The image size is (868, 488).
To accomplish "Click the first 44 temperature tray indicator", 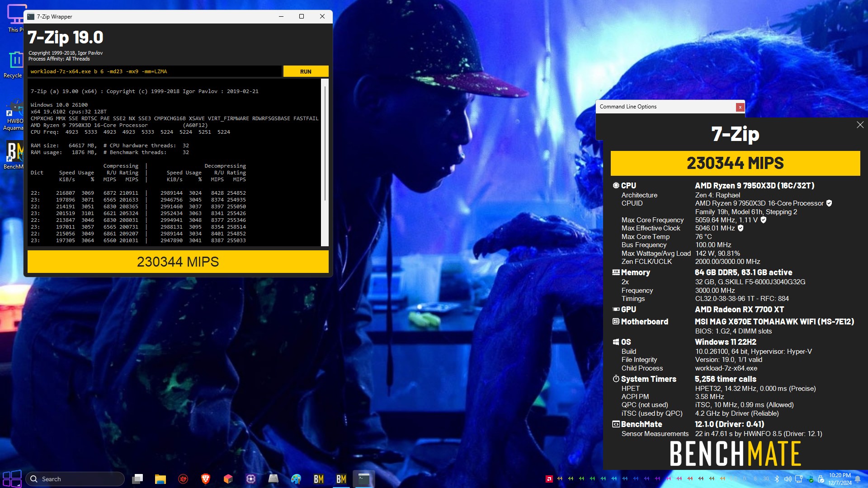I will pos(560,479).
